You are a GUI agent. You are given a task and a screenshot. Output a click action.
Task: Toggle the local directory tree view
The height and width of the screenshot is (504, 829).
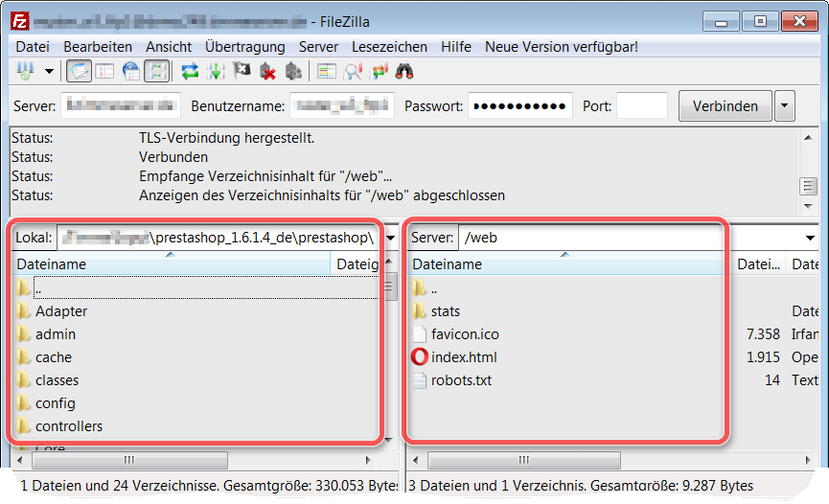point(104,71)
